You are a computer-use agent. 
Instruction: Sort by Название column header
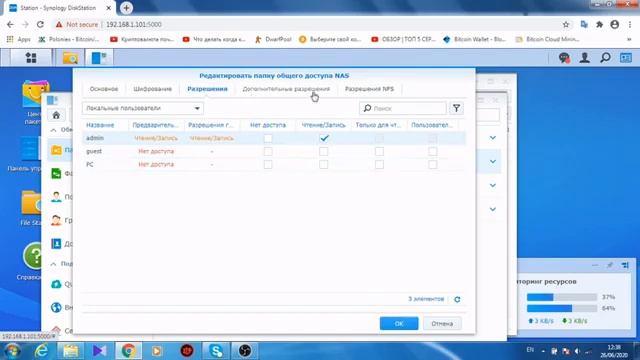pos(100,125)
